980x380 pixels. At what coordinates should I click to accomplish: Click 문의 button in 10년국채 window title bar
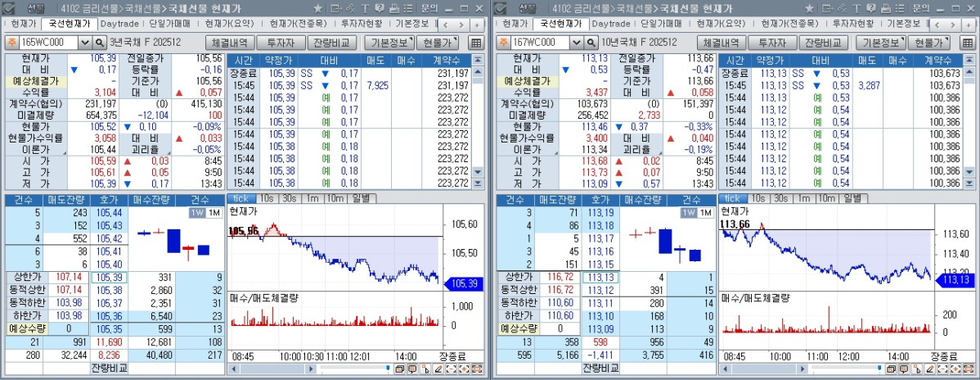coord(920,9)
